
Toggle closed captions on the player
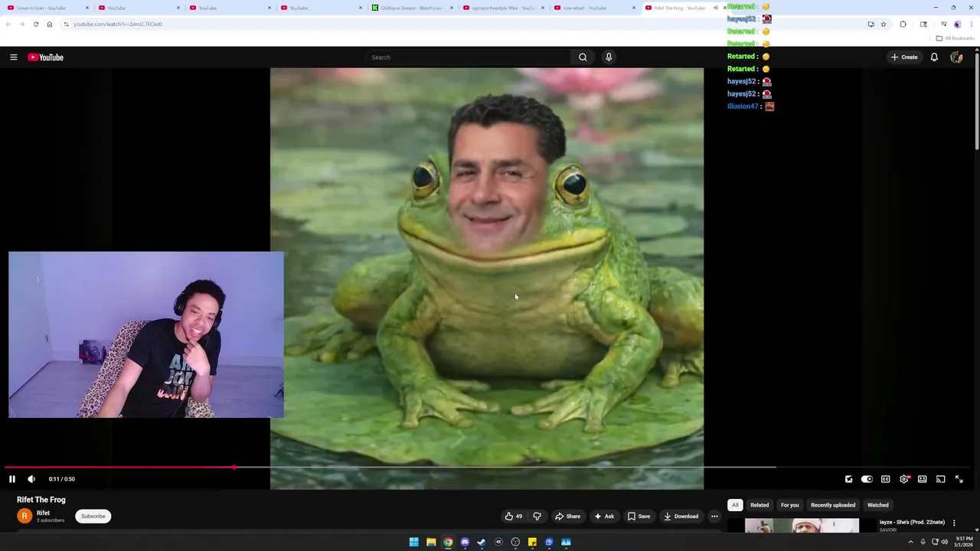tap(885, 479)
